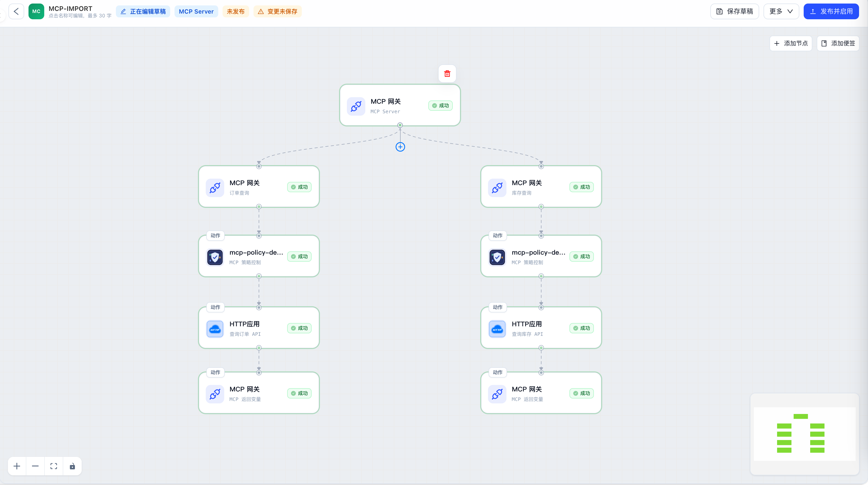Delete the selected MCP Server node
The height and width of the screenshot is (487, 868).
coord(447,74)
